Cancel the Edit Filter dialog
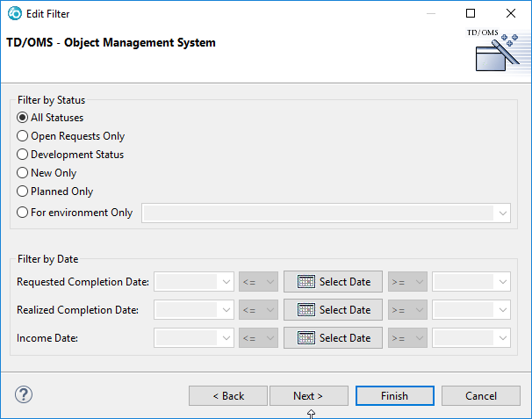532x419 pixels. click(480, 396)
